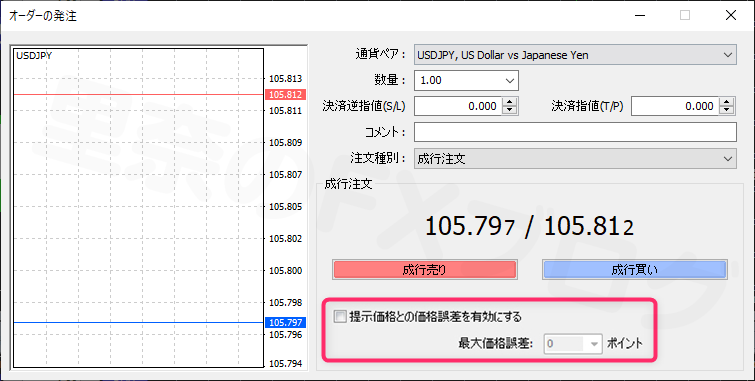The height and width of the screenshot is (381, 755).
Task: Click the 成行買い buy button
Action: [635, 270]
